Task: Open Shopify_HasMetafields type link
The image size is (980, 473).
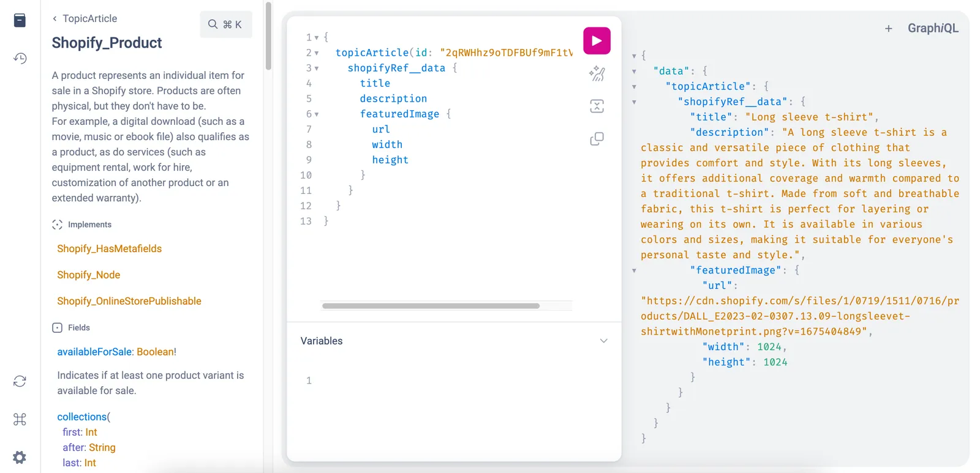Action: [x=110, y=248]
